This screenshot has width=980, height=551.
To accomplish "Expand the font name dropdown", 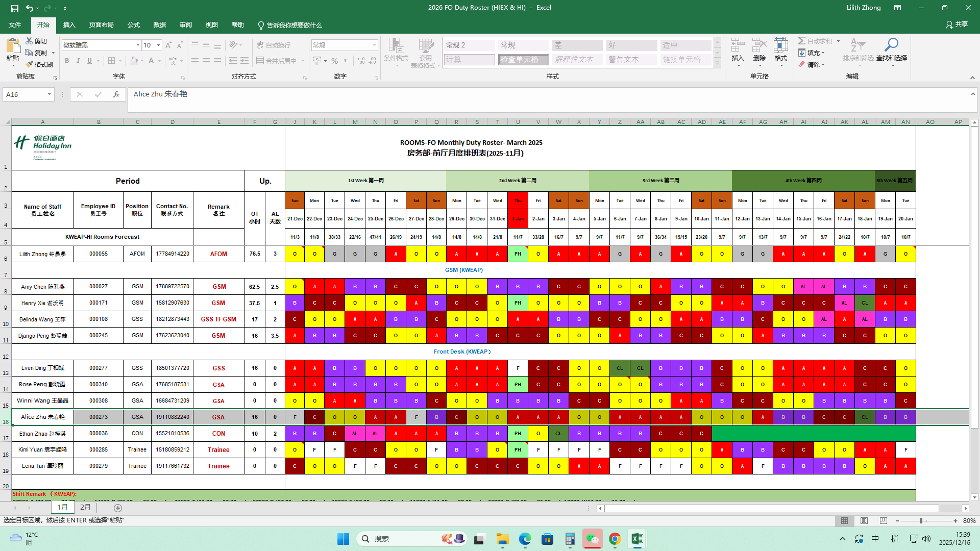I will point(138,45).
